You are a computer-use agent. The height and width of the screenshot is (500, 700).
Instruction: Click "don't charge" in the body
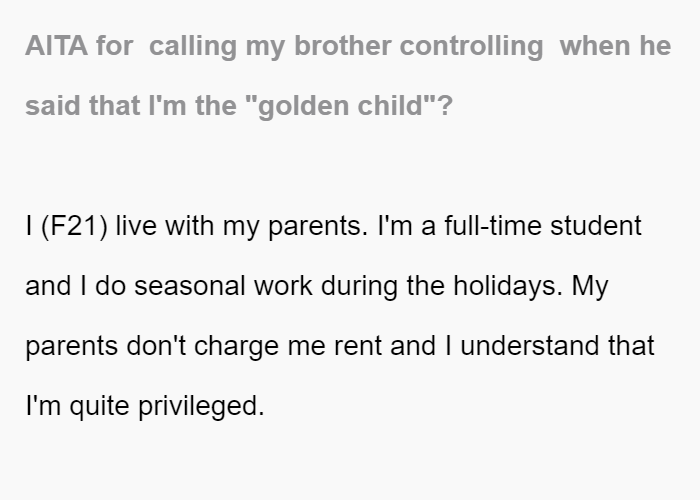pos(203,346)
